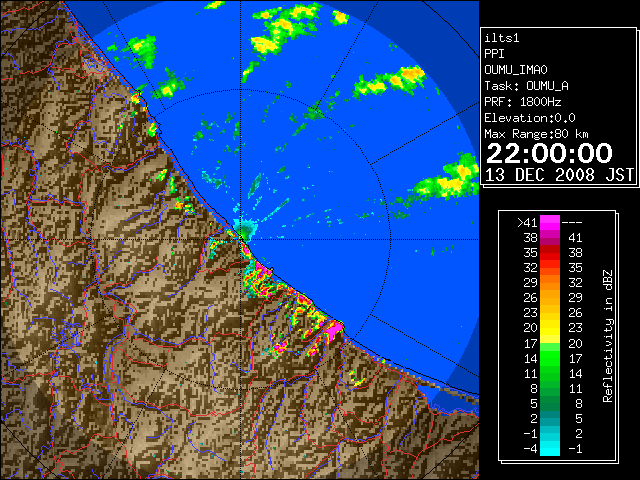
Task: Click the solid magenta echo on the coastline
Action: click(x=335, y=329)
